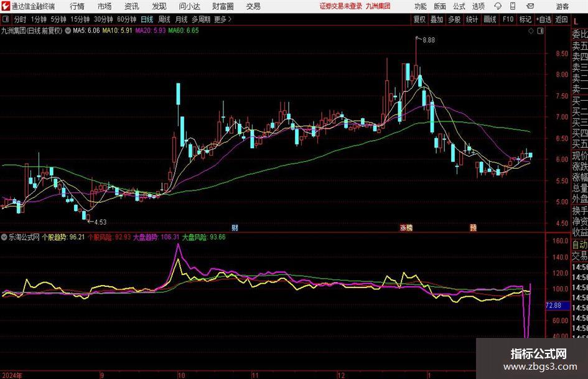The image size is (588, 379).
Task: Click the 财 marker on the chart
Action: tap(235, 227)
